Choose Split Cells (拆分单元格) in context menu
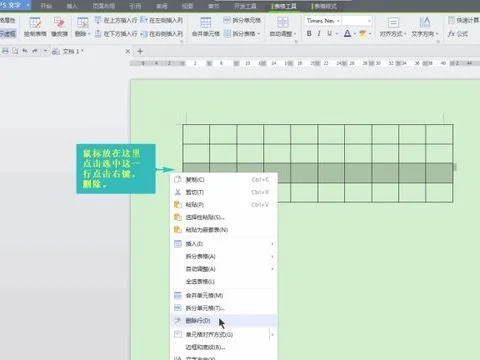Screen dimensions: 480x360 click(224, 308)
